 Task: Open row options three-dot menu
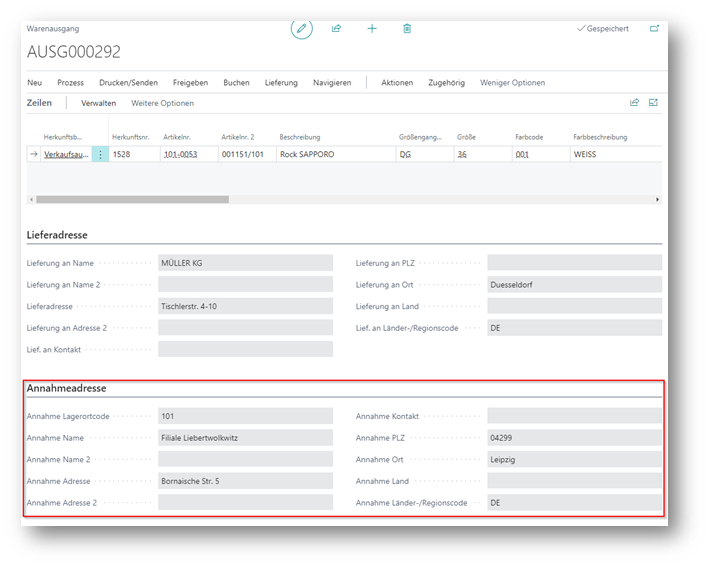pyautogui.click(x=100, y=154)
